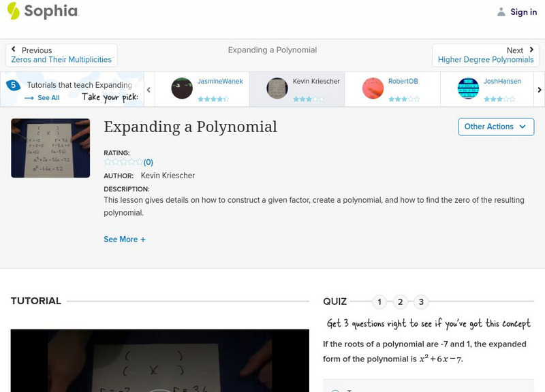Jump to quiz step 3
The image size is (545, 392).
point(422,301)
